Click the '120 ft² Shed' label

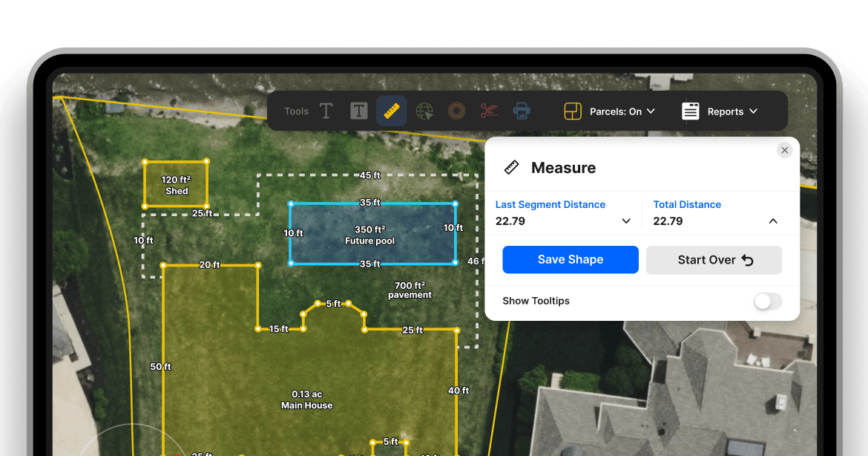176,186
